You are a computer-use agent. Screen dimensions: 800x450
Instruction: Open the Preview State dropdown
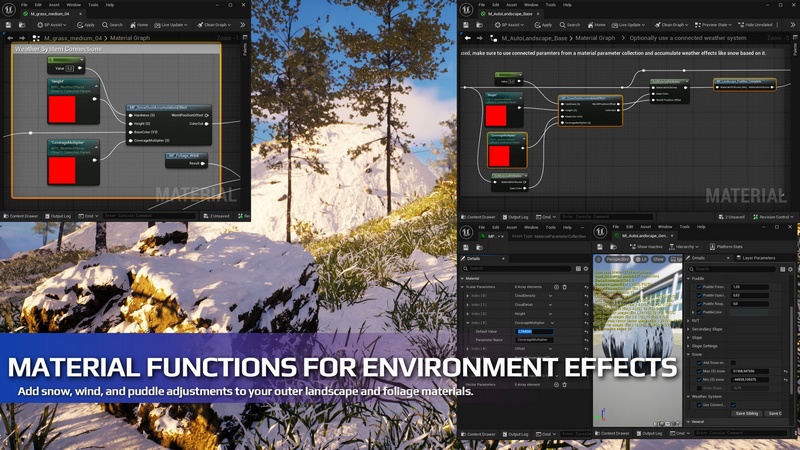[715, 25]
